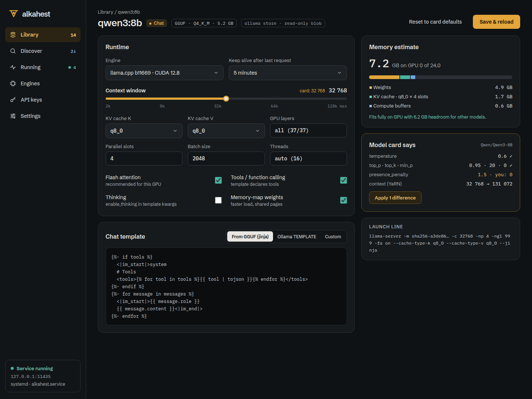Select From GGUF (jinja) template tab

point(250,237)
